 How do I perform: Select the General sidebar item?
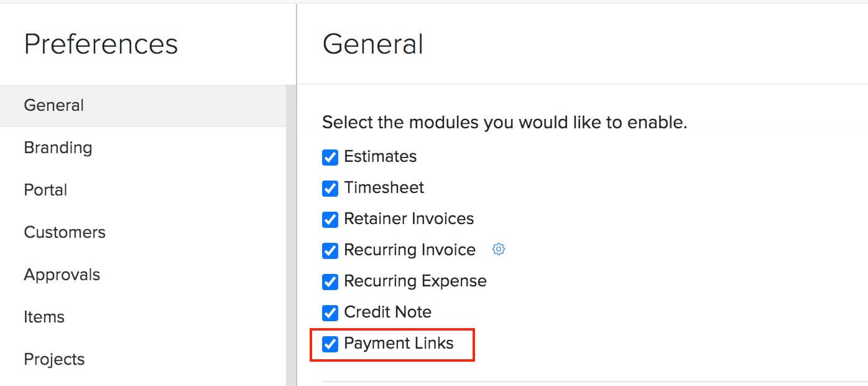click(54, 106)
